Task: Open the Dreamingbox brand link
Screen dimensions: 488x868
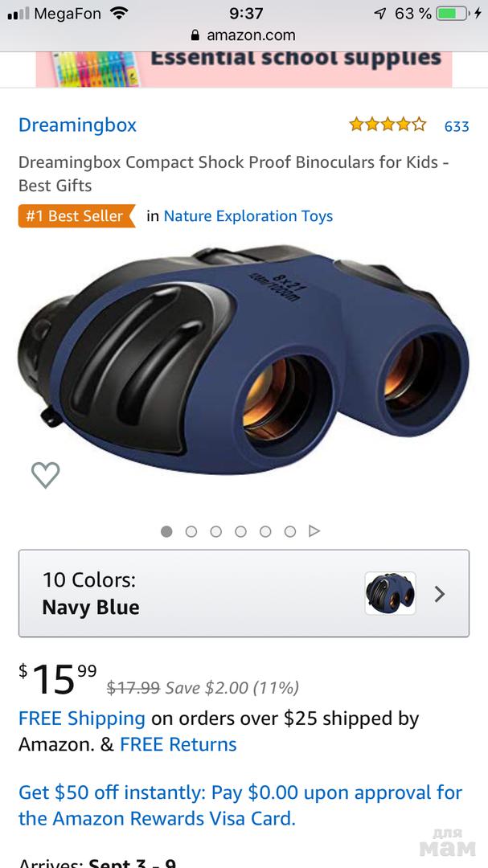Action: pos(77,125)
